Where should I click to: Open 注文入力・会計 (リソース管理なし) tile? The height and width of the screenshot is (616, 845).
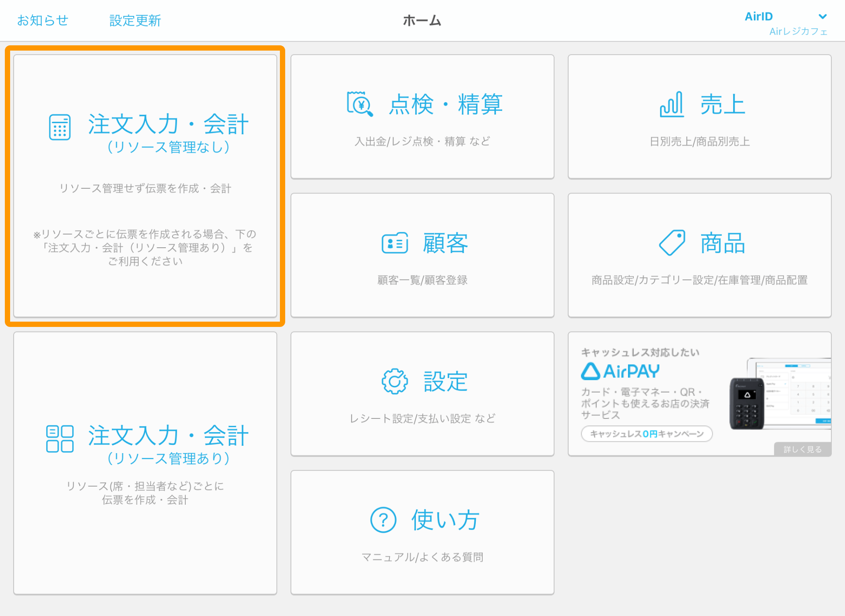[x=145, y=186]
